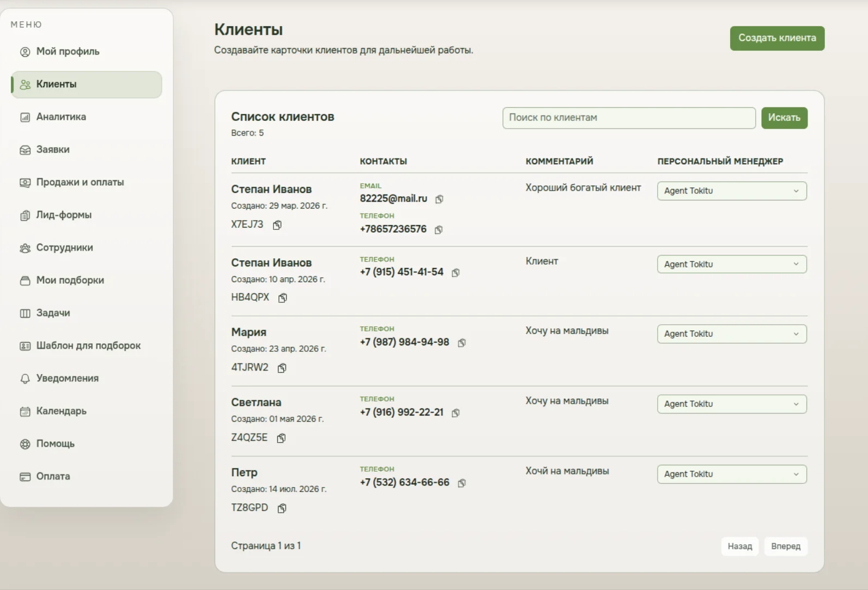Image resolution: width=868 pixels, height=590 pixels.
Task: Click the bell icon beside Уведомления
Action: coord(25,379)
